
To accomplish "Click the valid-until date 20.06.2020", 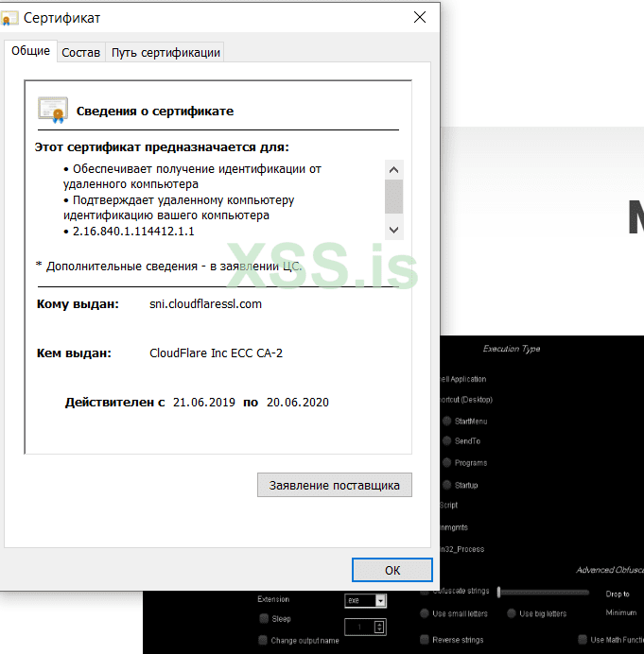I will click(x=298, y=403).
